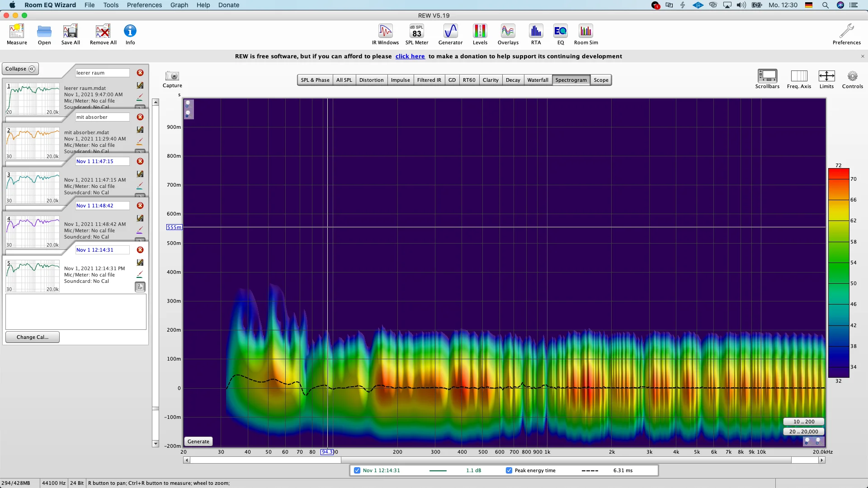Capture the graph with camera icon

(172, 79)
